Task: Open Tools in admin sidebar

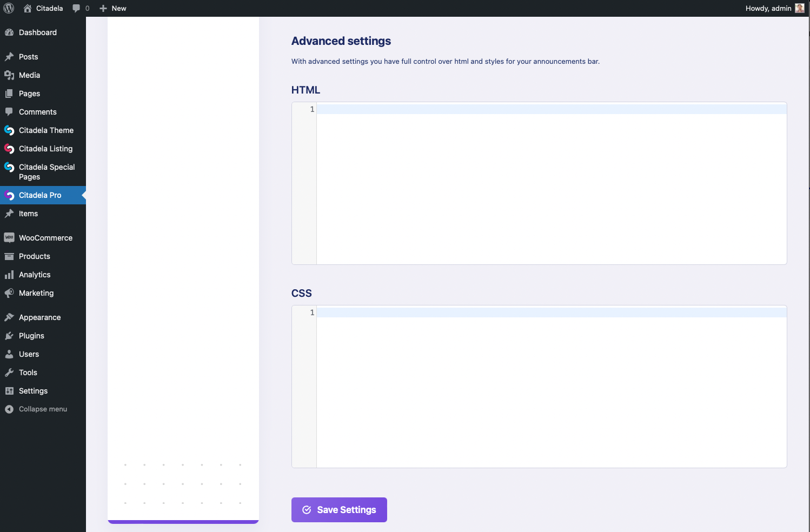Action: [x=43, y=373]
